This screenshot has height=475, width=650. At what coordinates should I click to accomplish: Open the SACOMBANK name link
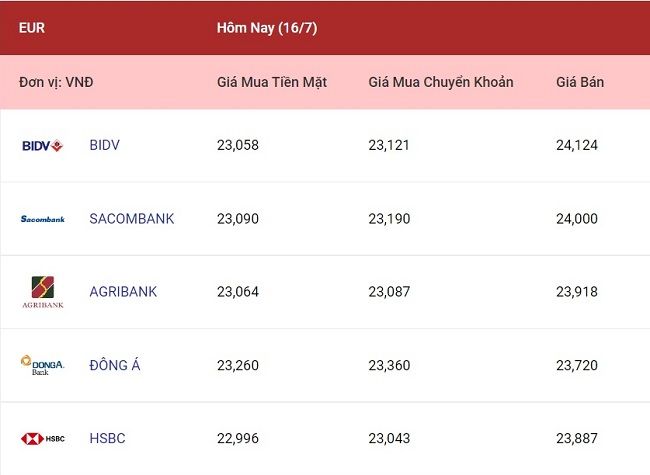(132, 218)
